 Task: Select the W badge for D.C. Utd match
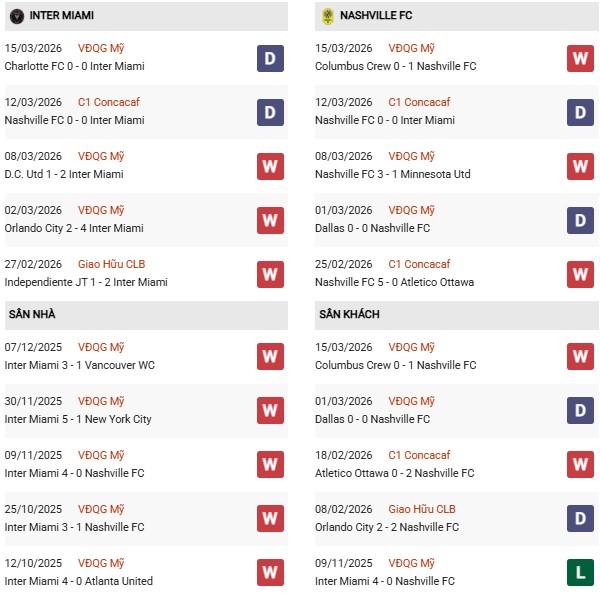click(x=270, y=166)
